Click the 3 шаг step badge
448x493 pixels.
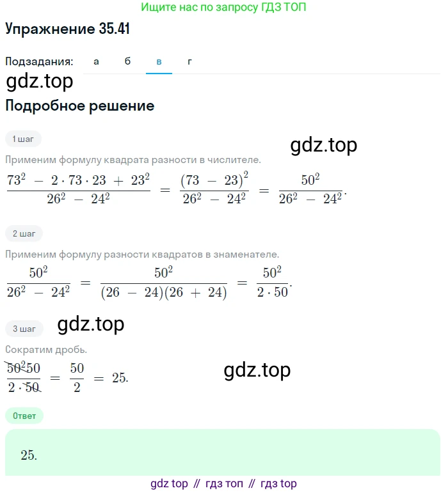(24, 329)
